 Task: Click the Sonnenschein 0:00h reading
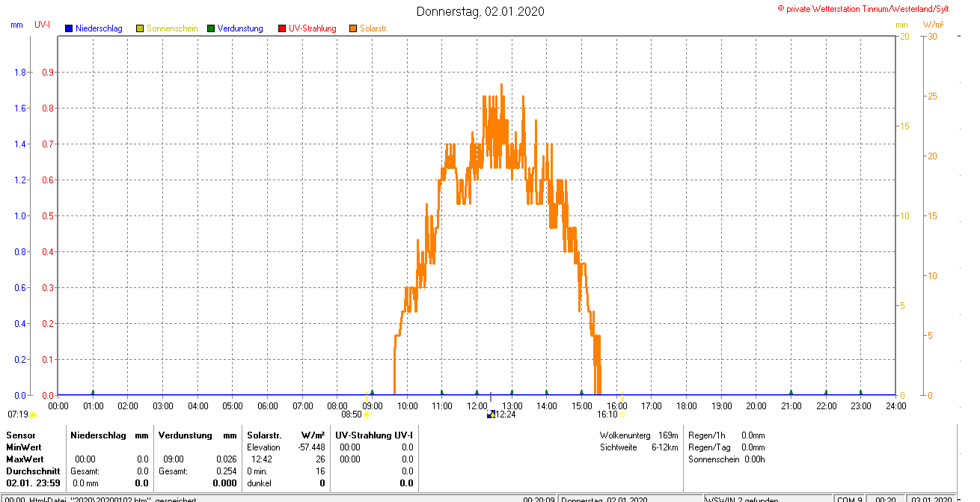pyautogui.click(x=726, y=459)
